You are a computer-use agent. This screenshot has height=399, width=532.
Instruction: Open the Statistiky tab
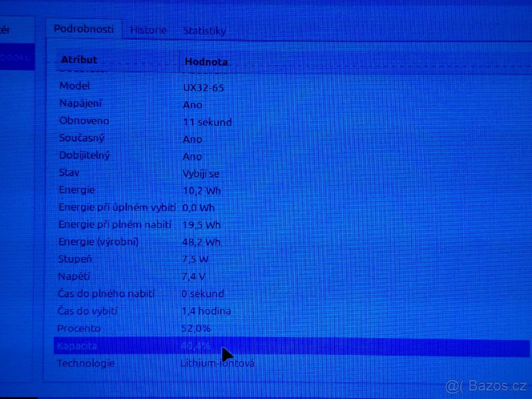pyautogui.click(x=204, y=31)
